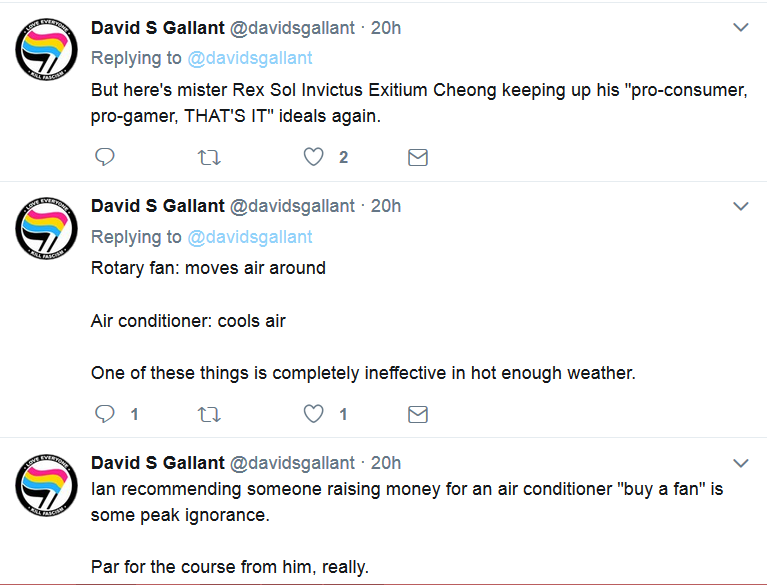View avatar beside Rotary fan tweet
Viewport: 767px width, 585px height.
(46, 228)
